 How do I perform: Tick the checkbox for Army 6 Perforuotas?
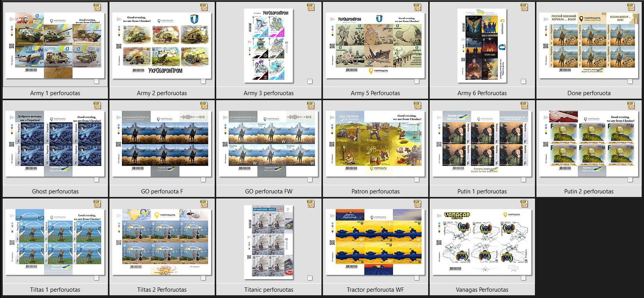click(x=524, y=81)
